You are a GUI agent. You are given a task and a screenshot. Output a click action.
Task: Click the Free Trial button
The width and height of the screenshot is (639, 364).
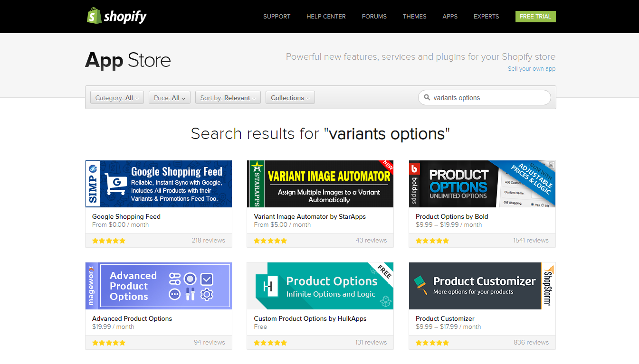pos(535,17)
